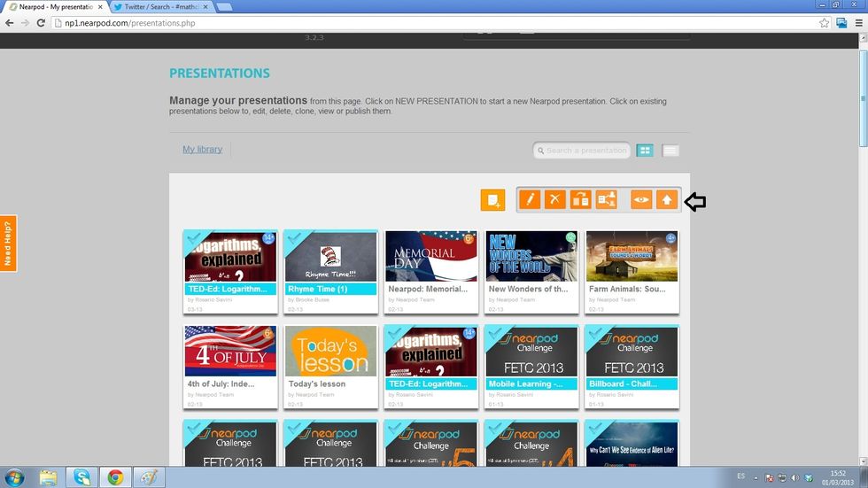This screenshot has height=488, width=868.
Task: Switch to the Nearpod My presentations tab
Action: click(x=55, y=6)
